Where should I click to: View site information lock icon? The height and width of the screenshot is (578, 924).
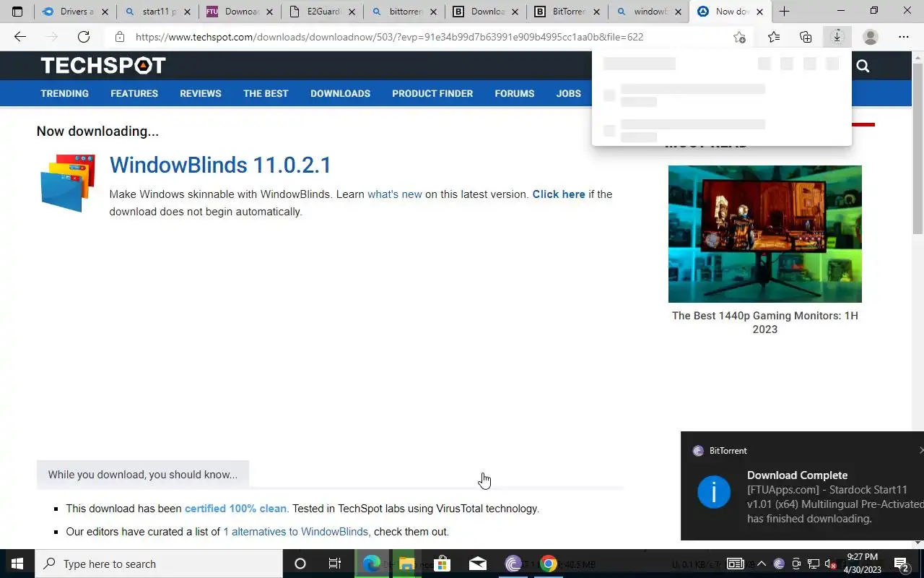(120, 37)
